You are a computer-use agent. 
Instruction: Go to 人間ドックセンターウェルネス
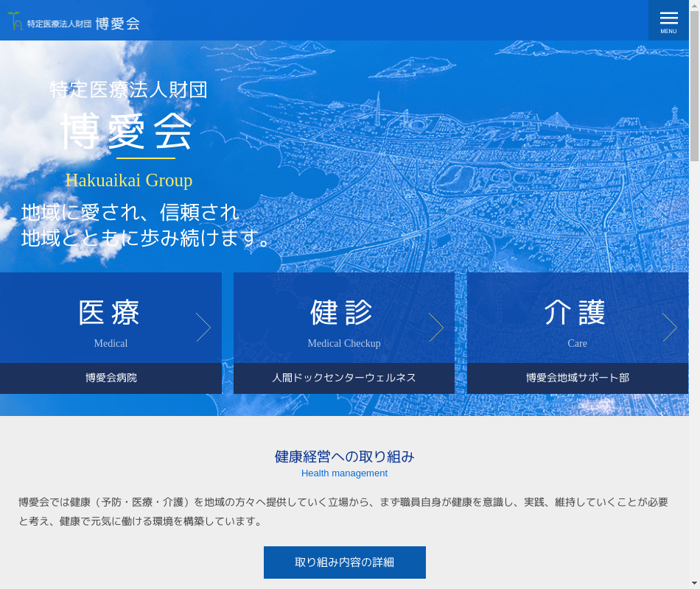[x=344, y=378]
